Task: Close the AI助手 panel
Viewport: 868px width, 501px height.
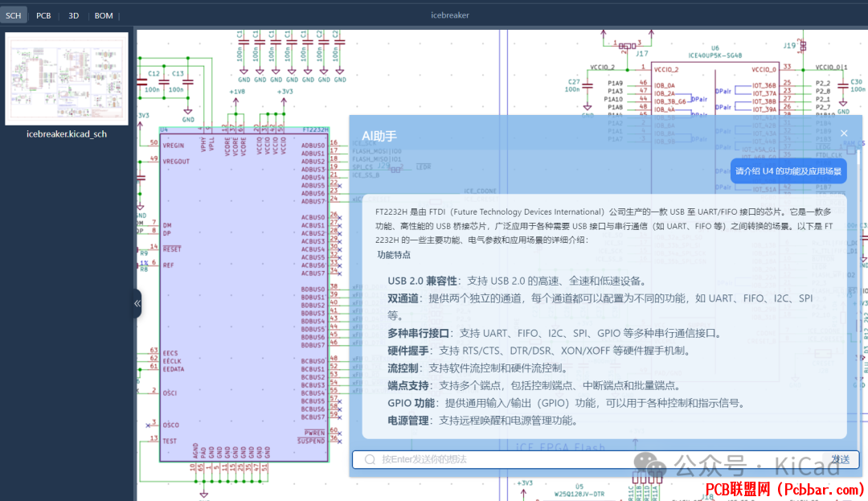Action: click(x=844, y=133)
